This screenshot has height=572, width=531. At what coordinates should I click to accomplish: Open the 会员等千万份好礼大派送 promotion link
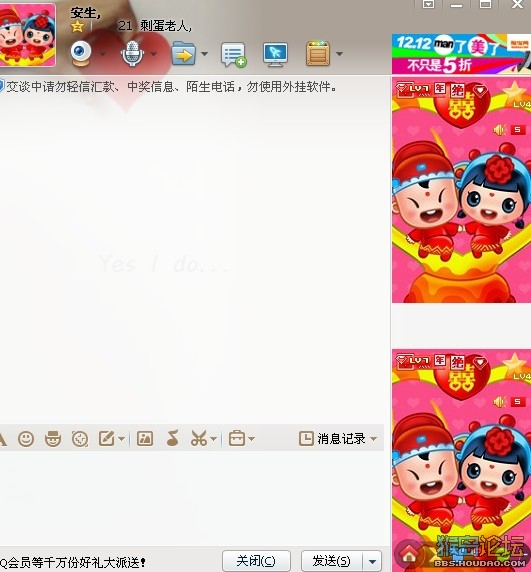tap(73, 562)
